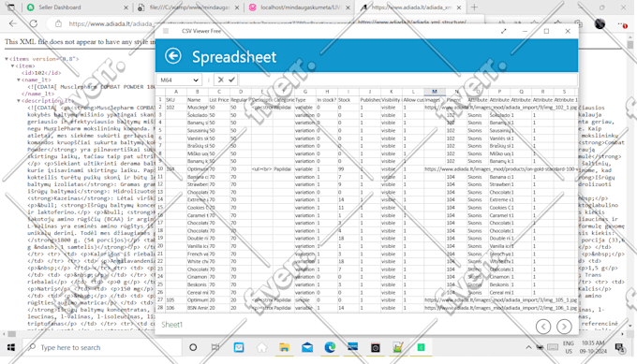The width and height of the screenshot is (637, 364).
Task: Select column M header
Action: point(435,92)
